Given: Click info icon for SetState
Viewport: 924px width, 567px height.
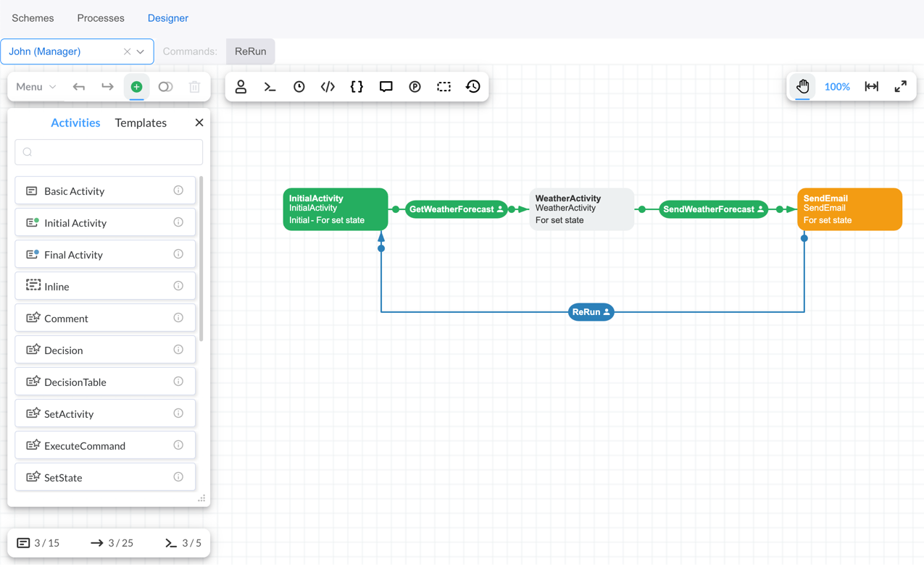Looking at the screenshot, I should 178,477.
